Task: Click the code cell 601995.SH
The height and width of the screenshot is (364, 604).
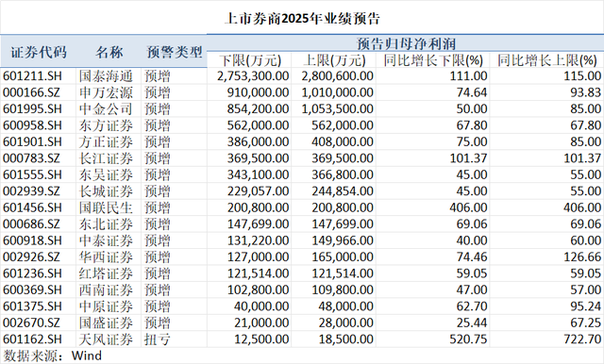Action: 32,108
